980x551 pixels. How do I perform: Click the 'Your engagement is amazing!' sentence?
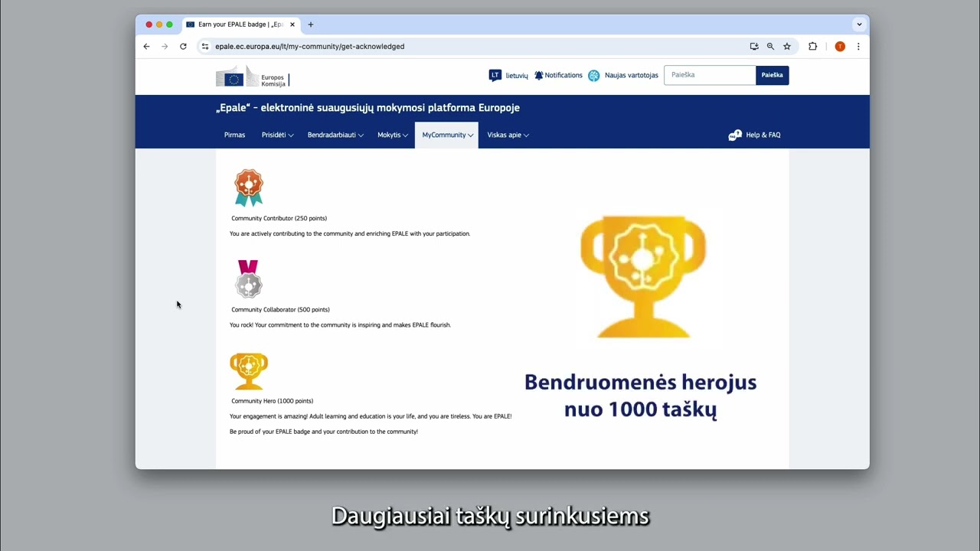pyautogui.click(x=371, y=416)
